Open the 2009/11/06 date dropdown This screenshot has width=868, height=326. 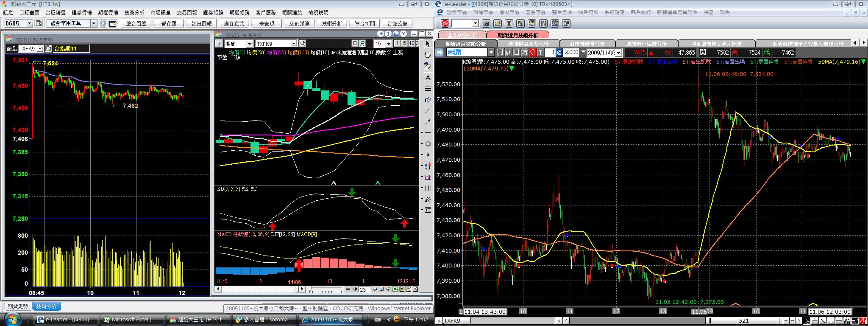coord(618,53)
